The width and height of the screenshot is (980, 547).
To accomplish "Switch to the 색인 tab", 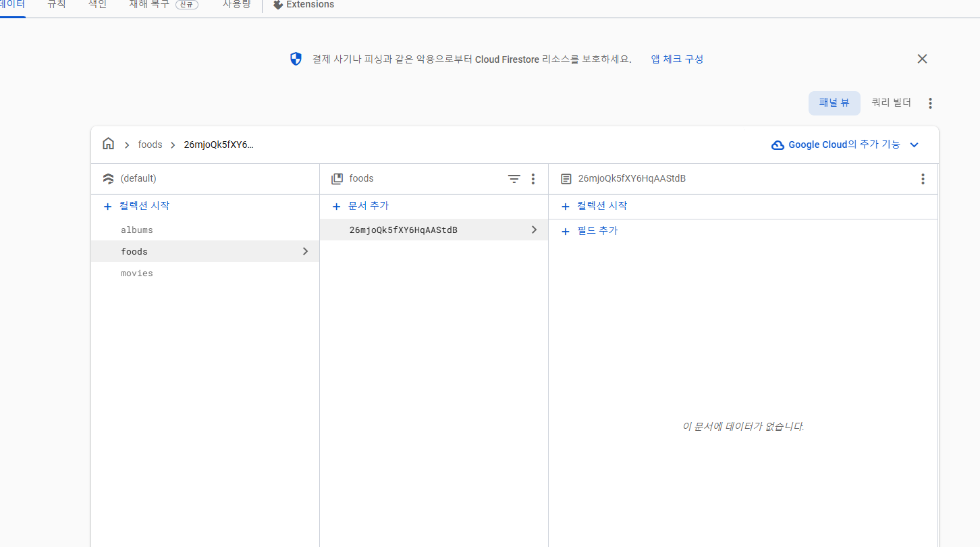I will tap(98, 5).
